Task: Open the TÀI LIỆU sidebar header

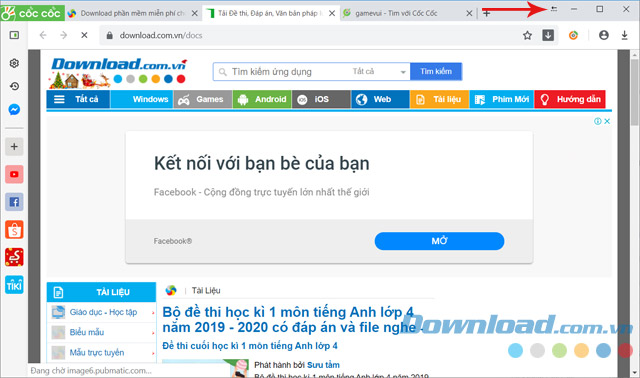Action: coord(101,292)
